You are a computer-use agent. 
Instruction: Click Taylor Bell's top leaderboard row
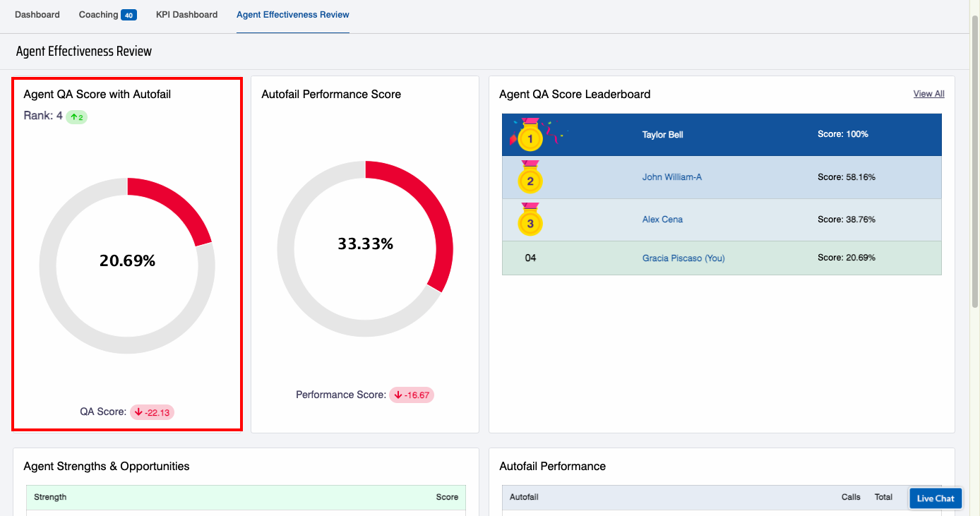tap(721, 135)
